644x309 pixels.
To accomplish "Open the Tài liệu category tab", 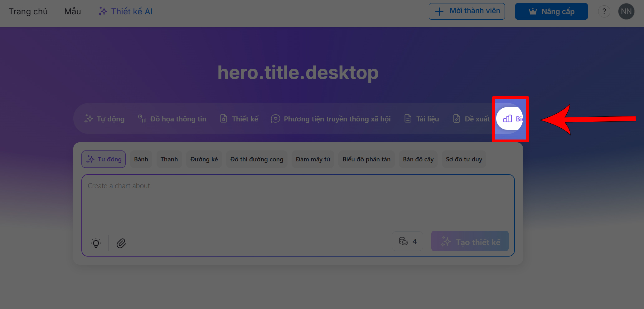I will point(422,119).
